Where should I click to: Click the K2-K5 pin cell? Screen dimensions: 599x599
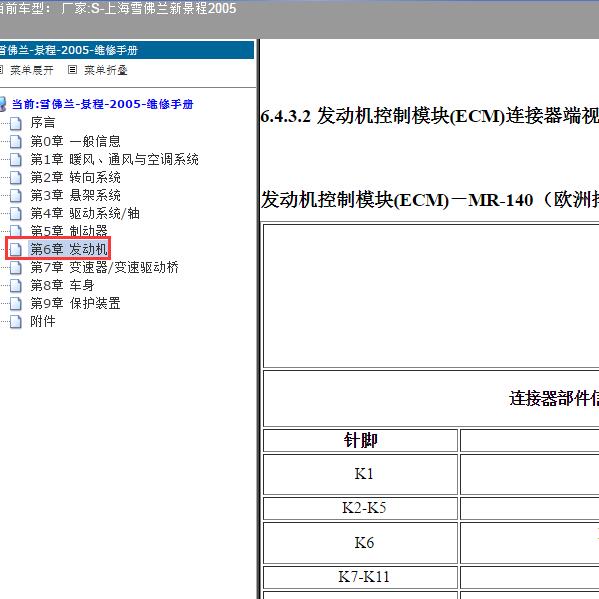[x=360, y=508]
